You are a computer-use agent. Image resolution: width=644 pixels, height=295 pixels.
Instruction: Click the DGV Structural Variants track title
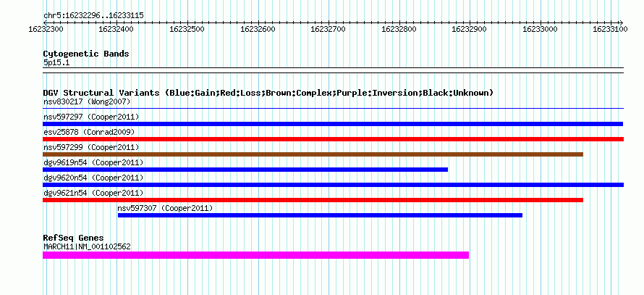click(x=268, y=93)
